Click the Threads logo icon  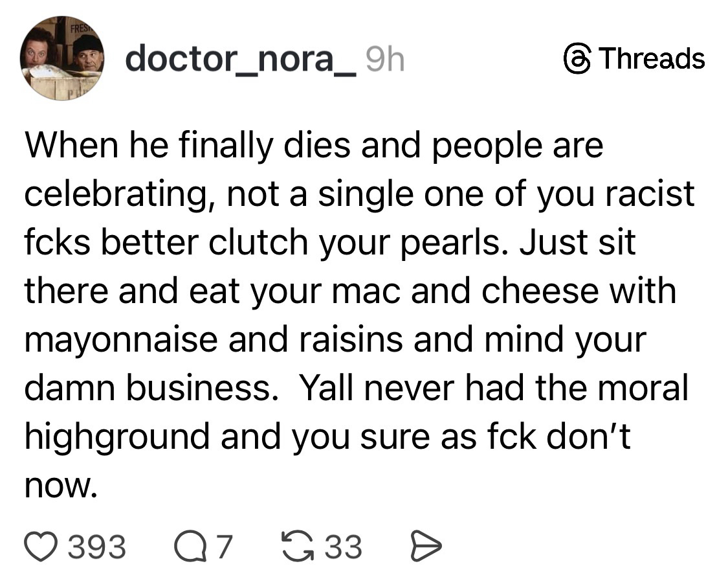(575, 59)
